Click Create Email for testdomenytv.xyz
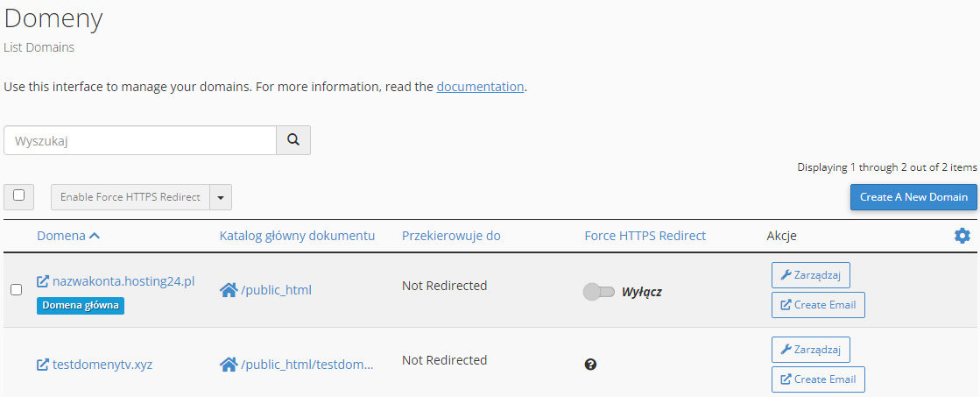 (x=817, y=379)
